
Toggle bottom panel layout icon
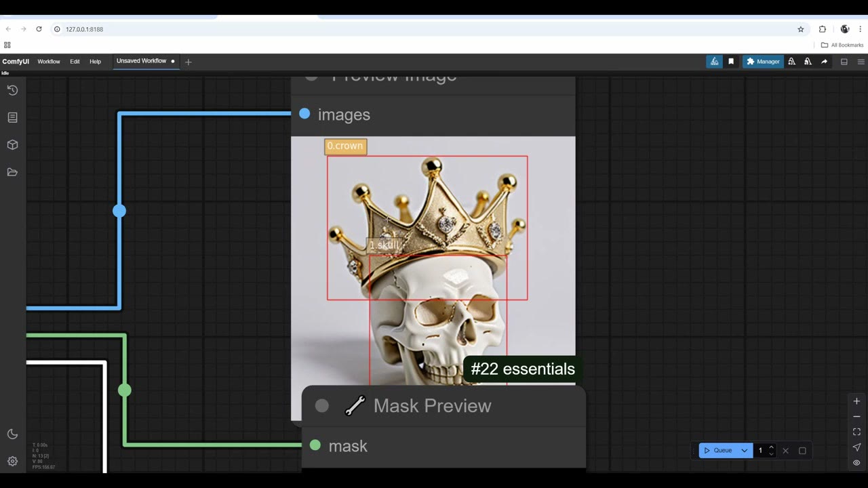click(x=844, y=62)
